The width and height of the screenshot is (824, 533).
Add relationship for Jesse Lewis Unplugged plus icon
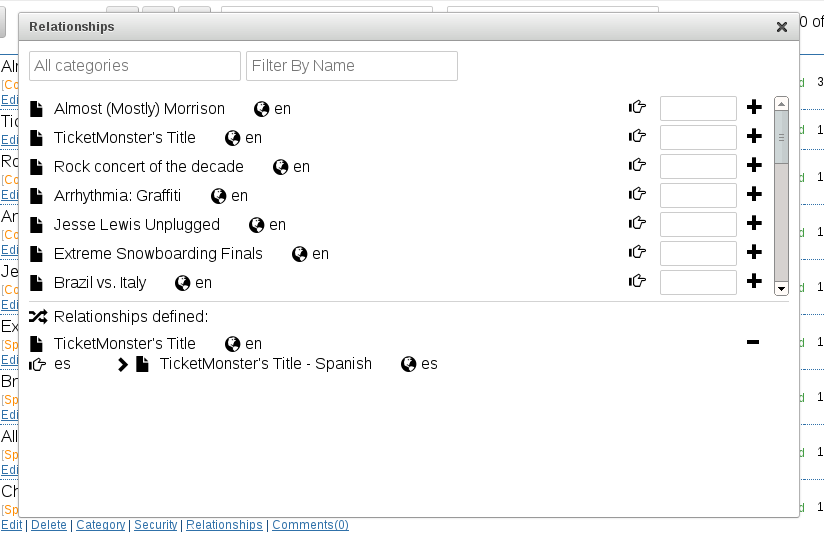tap(754, 223)
